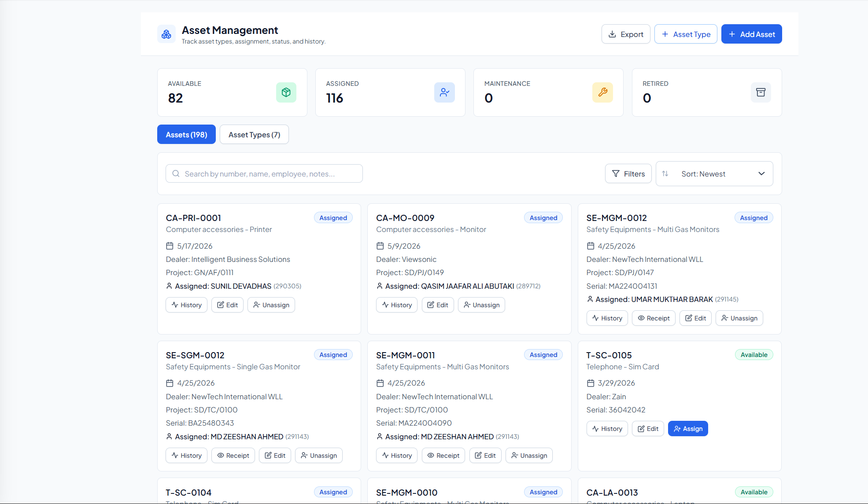Edit asset T-SC-0105
This screenshot has height=504, width=868.
[x=648, y=428]
